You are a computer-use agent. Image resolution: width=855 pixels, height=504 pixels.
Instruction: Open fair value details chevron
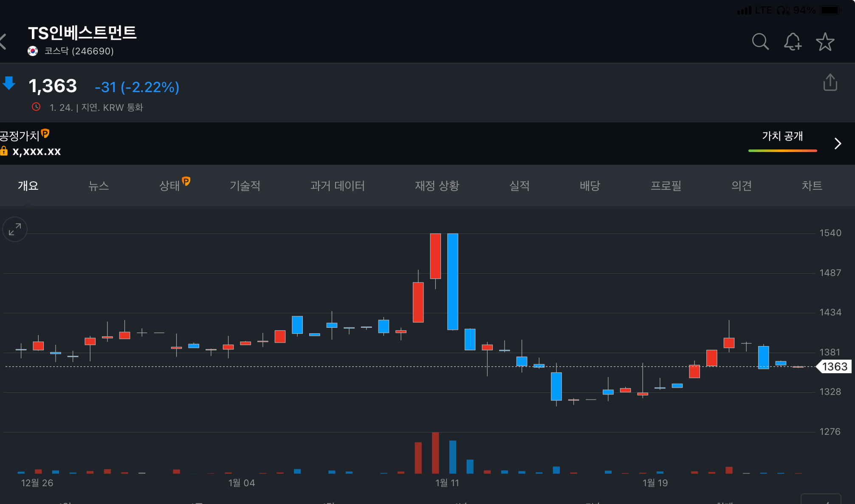(x=838, y=144)
